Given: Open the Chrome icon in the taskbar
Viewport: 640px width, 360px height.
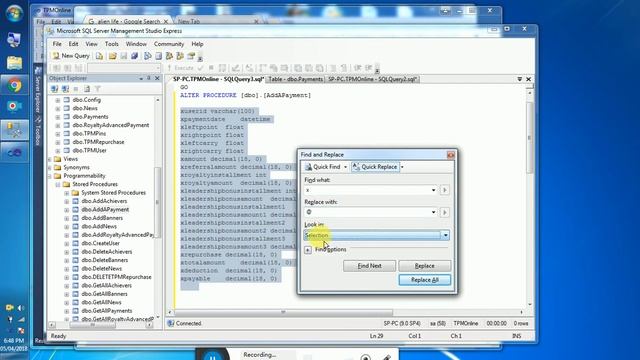Looking at the screenshot, I should [14, 85].
